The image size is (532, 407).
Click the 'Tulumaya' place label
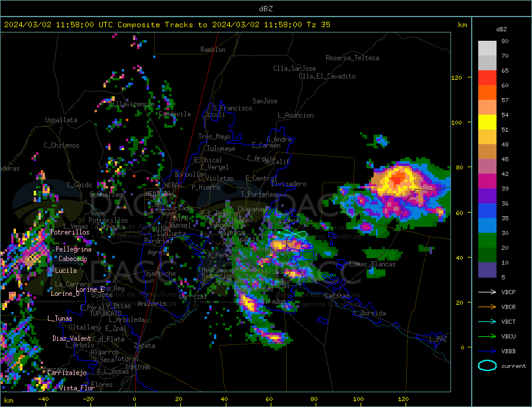pos(221,148)
